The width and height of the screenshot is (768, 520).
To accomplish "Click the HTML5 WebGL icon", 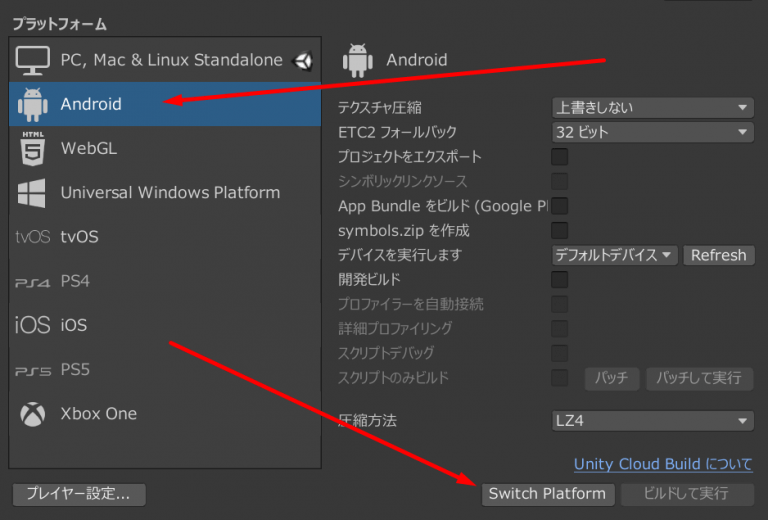I will (x=33, y=148).
